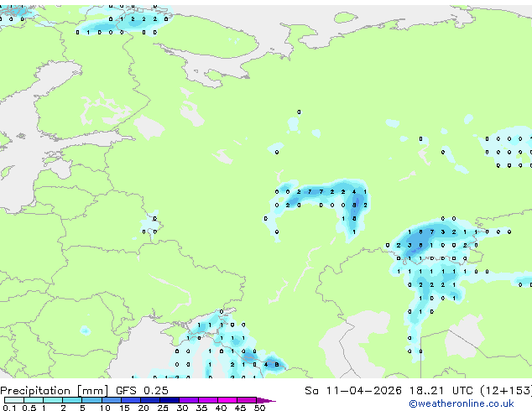
Task: Click the 25–30 mm darkest blue swatch
Action: pyautogui.click(x=170, y=400)
